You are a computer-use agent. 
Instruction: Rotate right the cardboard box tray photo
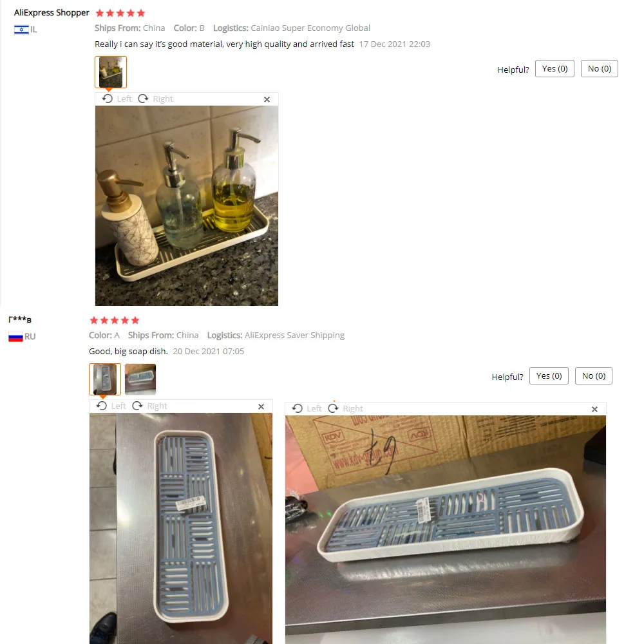pos(345,409)
